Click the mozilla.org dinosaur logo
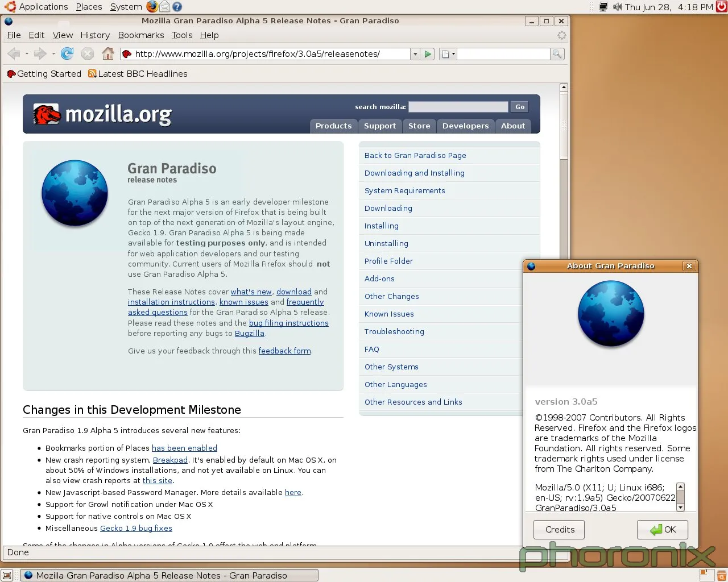 (47, 114)
